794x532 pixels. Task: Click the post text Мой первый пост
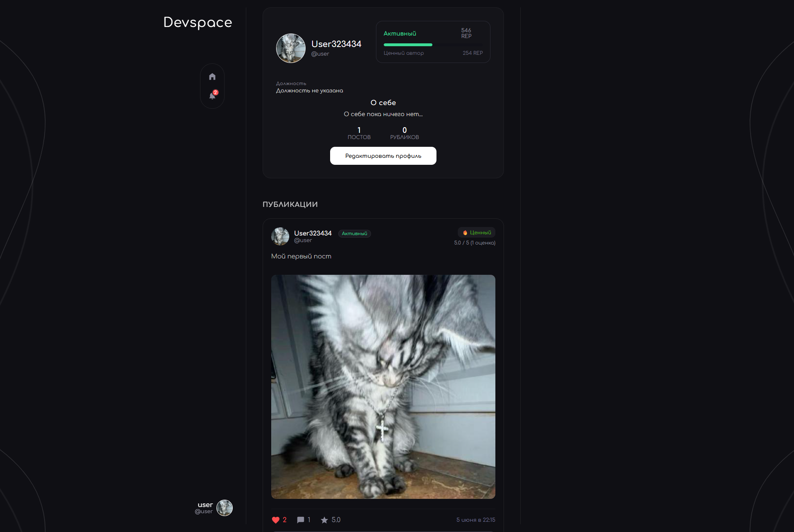pos(301,256)
